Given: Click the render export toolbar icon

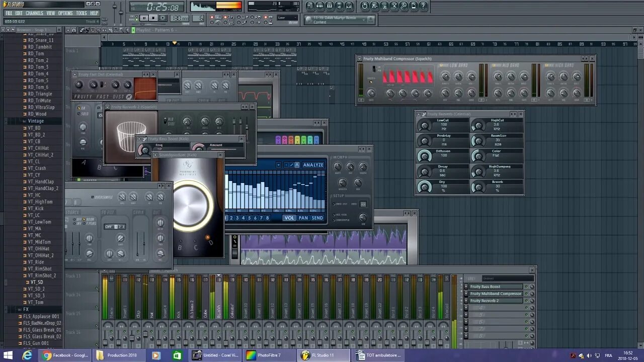Looking at the screenshot, I should point(384,6).
